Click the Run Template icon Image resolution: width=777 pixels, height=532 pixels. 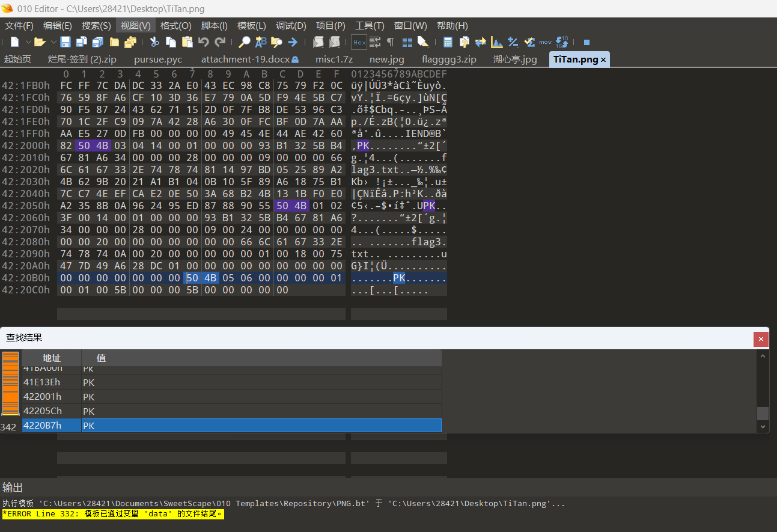(335, 42)
